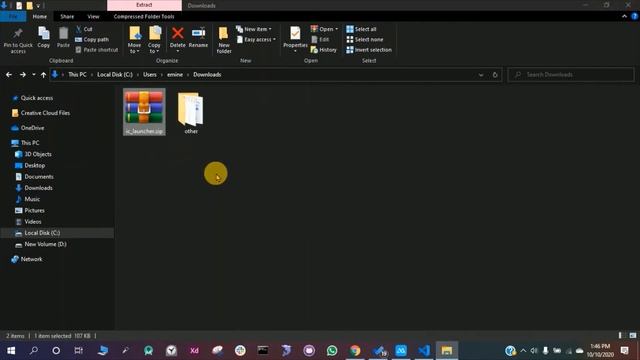Screen dimensions: 640x360
Task: Open the recent locations dropdown arrow
Action: [x=33, y=75]
